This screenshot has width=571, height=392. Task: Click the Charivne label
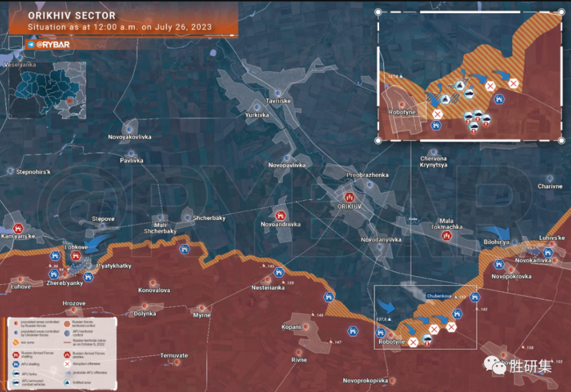550,187
